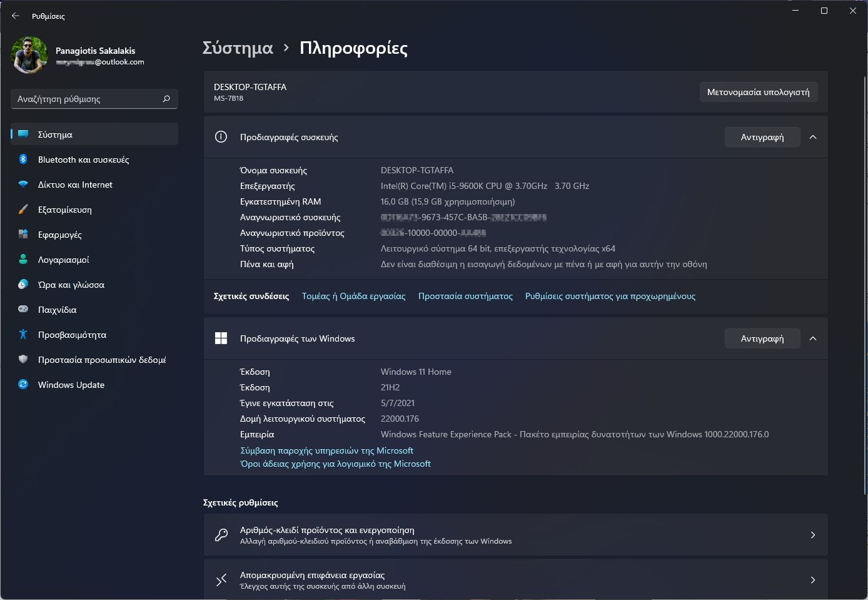
Task: Click the user avatar photo for Panagiotis Sakalakis
Action: point(28,55)
